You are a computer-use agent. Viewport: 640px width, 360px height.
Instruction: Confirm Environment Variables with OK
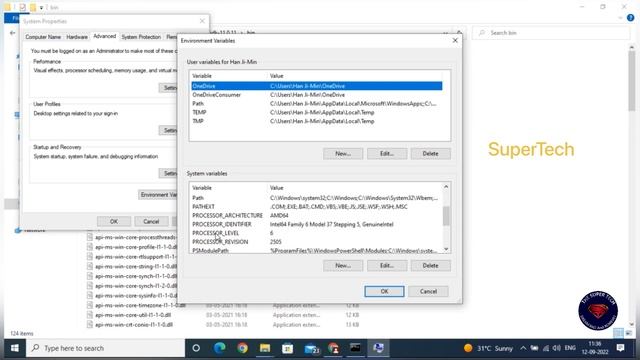384,291
